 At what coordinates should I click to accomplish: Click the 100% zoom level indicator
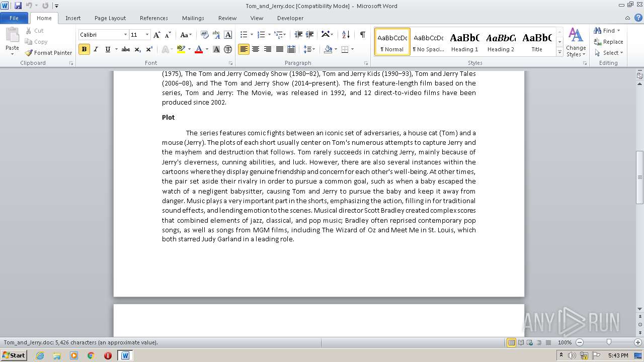[565, 342]
